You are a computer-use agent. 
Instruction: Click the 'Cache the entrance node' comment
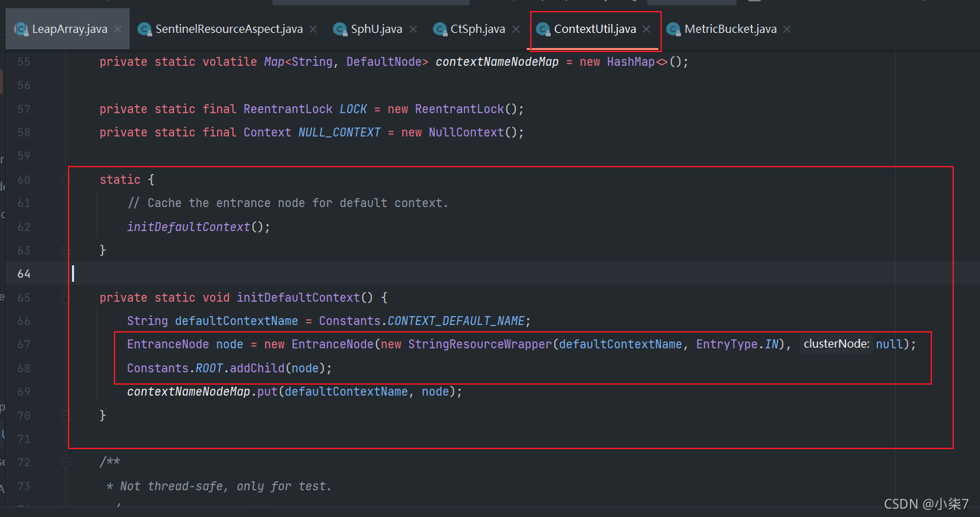pyautogui.click(x=288, y=203)
